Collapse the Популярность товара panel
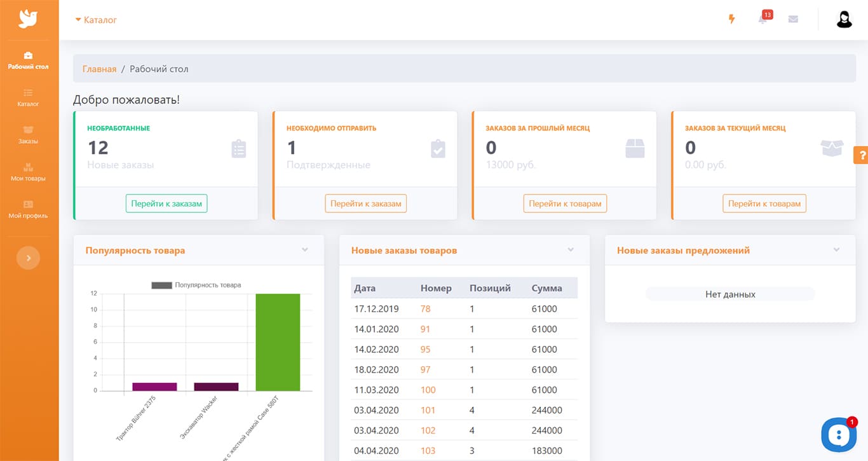868x461 pixels. pyautogui.click(x=305, y=250)
